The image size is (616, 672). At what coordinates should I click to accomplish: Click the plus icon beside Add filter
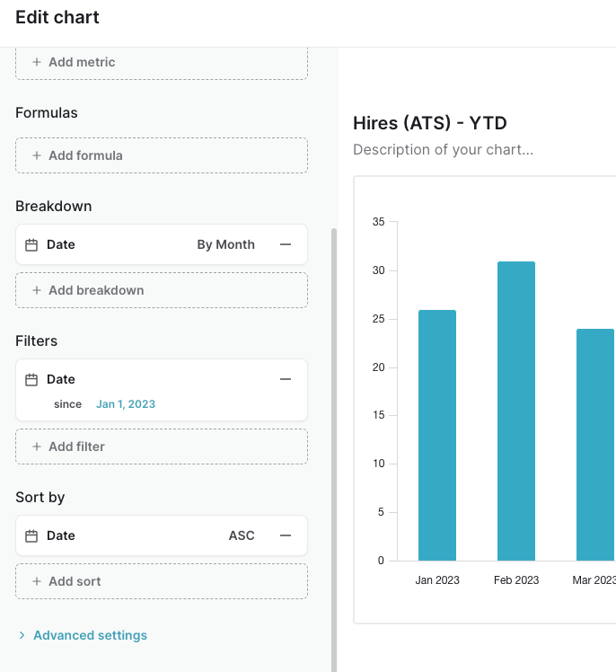[37, 447]
